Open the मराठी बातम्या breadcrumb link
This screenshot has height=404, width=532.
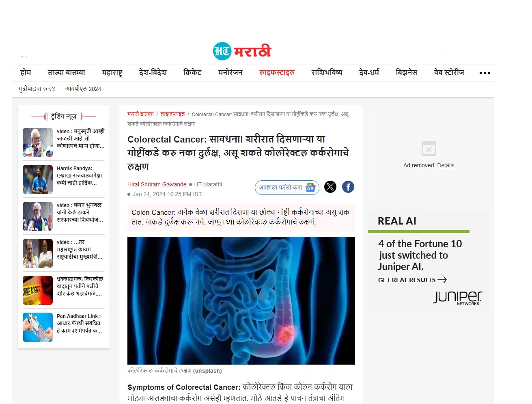coord(140,115)
